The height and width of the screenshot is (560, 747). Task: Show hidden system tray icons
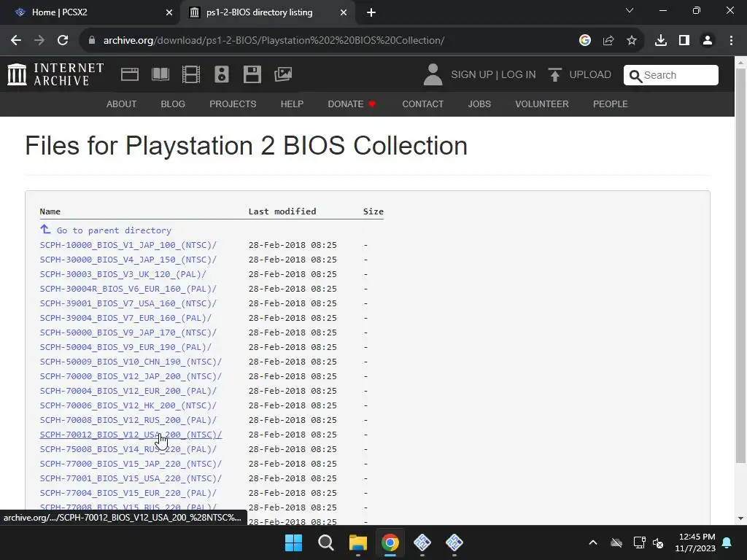(592, 542)
